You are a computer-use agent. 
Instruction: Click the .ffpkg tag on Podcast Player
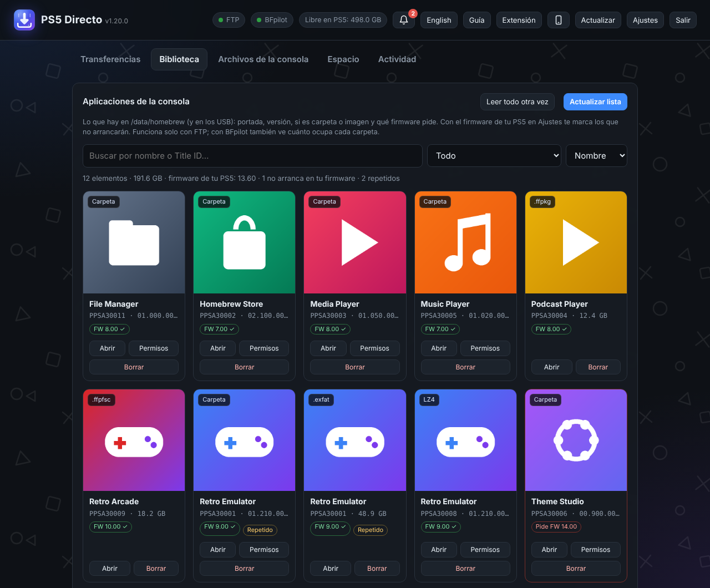point(542,202)
